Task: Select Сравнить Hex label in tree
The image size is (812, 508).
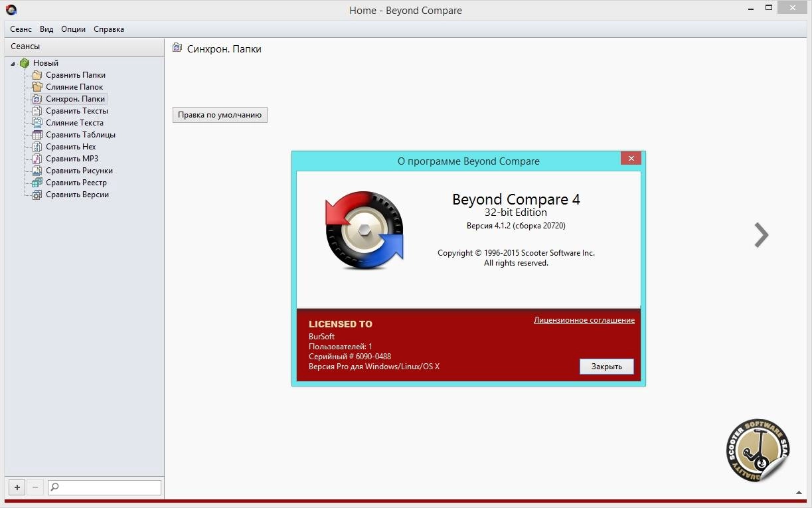Action: coord(71,147)
